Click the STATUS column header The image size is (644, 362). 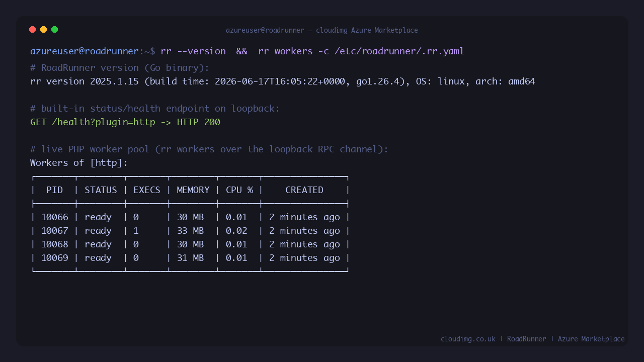pyautogui.click(x=101, y=190)
